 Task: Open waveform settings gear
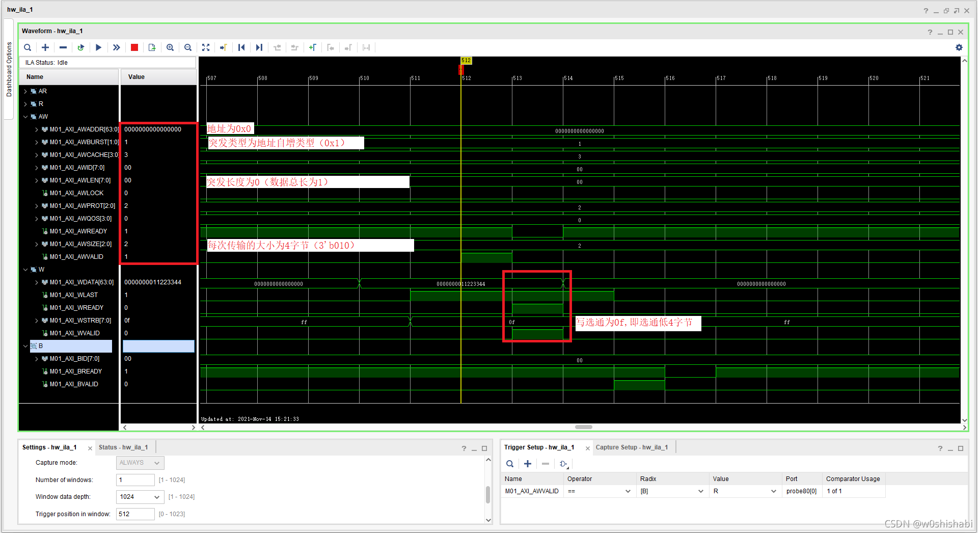pos(959,47)
